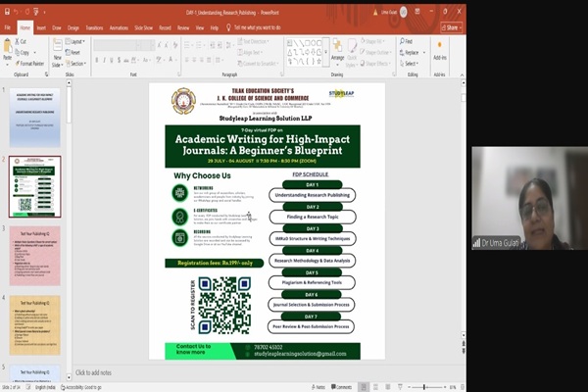Viewport: 588px width, 392px height.
Task: Select the pink third slide thumbnail
Action: 35,256
